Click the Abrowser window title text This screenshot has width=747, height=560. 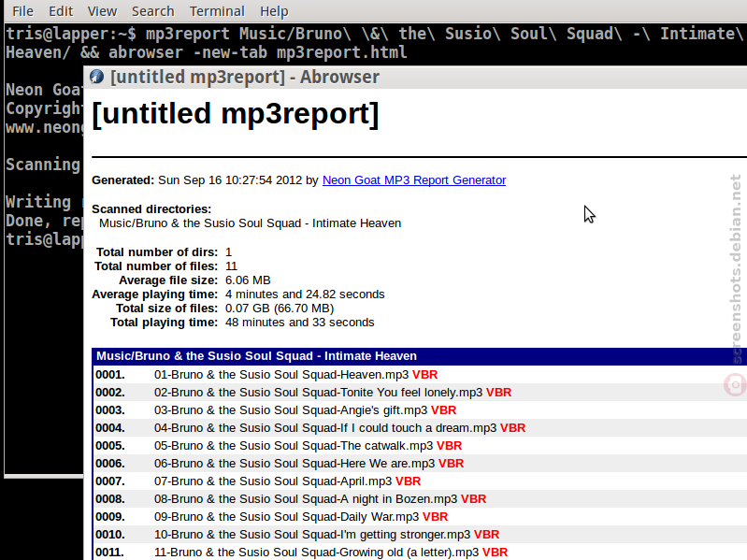[245, 77]
